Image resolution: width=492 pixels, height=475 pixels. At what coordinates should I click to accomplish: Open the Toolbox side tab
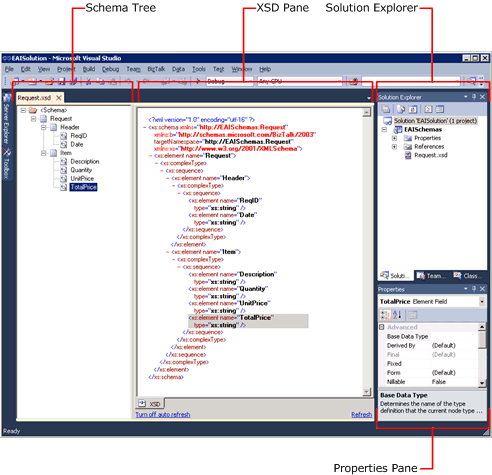point(6,164)
